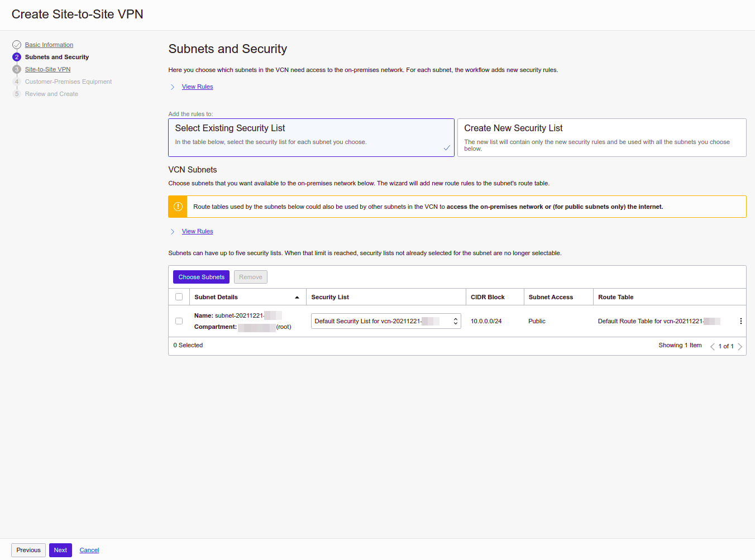Open Basic Information step in wizard
The width and height of the screenshot is (755, 560).
[49, 45]
